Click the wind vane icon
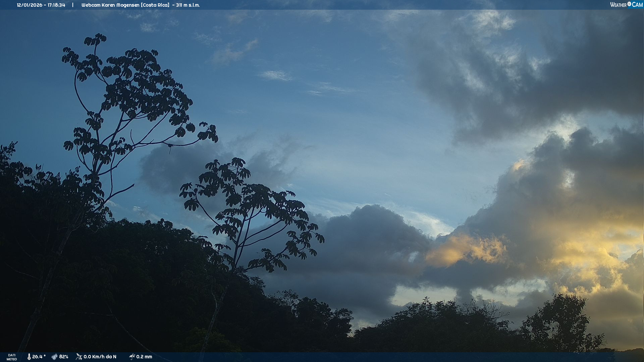The height and width of the screenshot is (362, 644). (79, 357)
